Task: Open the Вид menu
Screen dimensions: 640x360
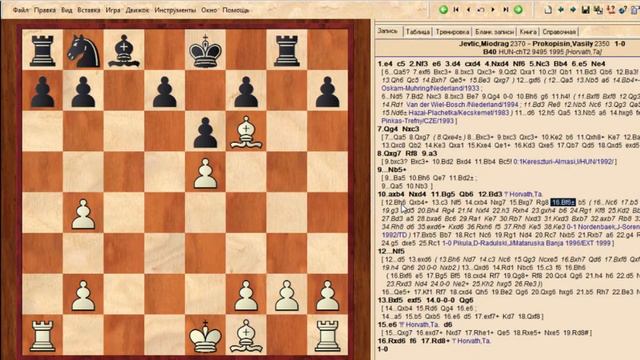Action: coord(67,10)
